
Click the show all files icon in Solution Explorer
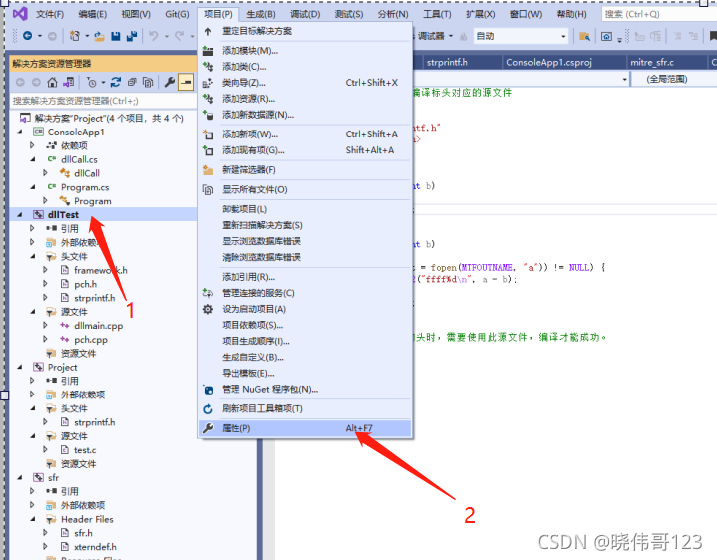click(148, 82)
